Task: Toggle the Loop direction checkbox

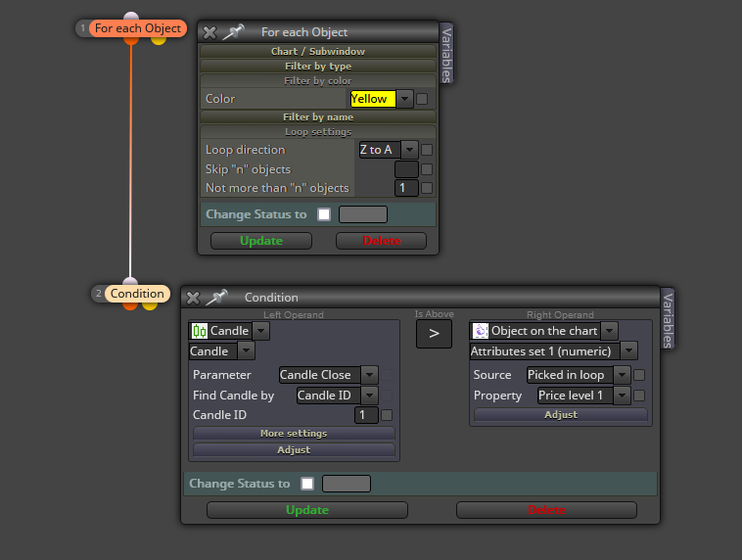Action: [x=427, y=150]
